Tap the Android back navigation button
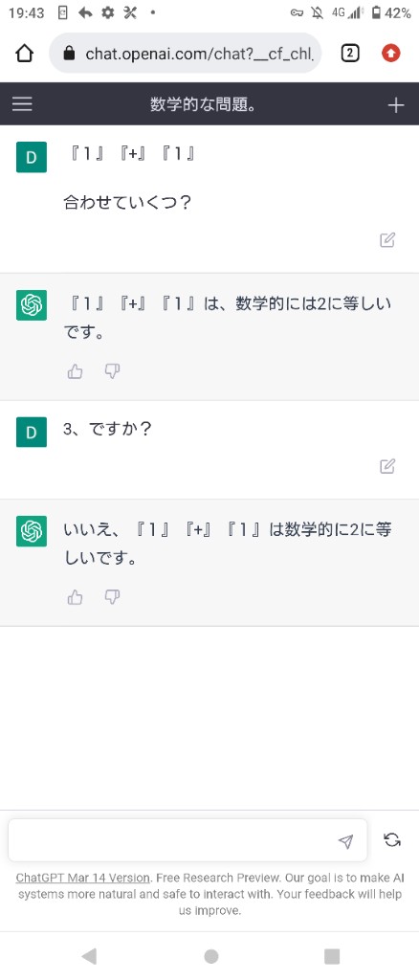Screen dimensions: 419x980 point(89,956)
